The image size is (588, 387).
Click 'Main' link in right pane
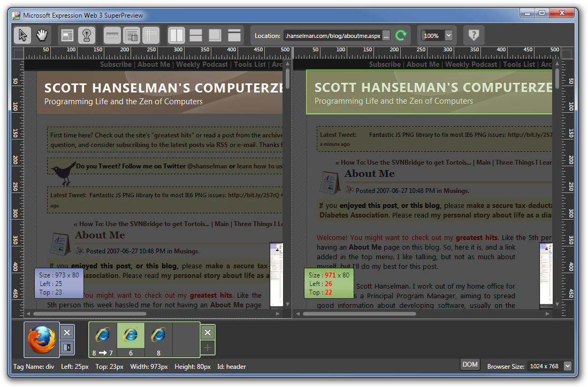[x=483, y=162]
